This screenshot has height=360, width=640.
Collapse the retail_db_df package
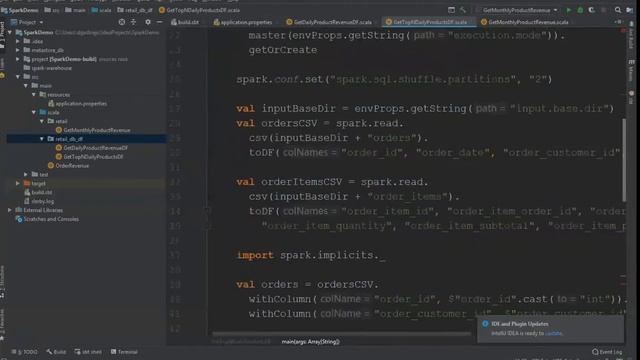point(42,139)
